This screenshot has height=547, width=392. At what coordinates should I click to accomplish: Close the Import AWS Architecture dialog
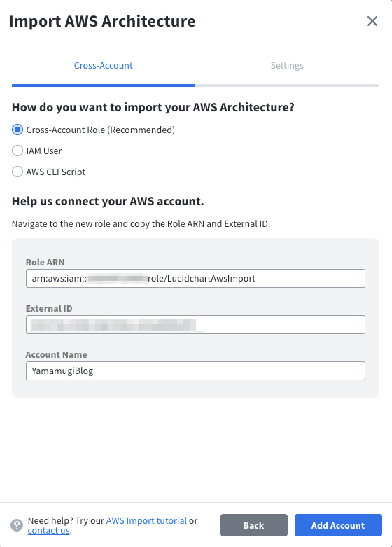coord(372,21)
